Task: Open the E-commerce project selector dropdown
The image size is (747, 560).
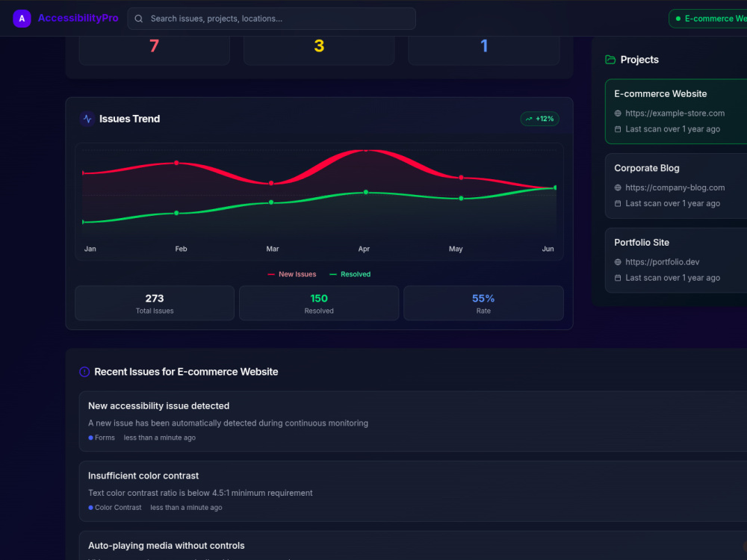Action: [708, 19]
